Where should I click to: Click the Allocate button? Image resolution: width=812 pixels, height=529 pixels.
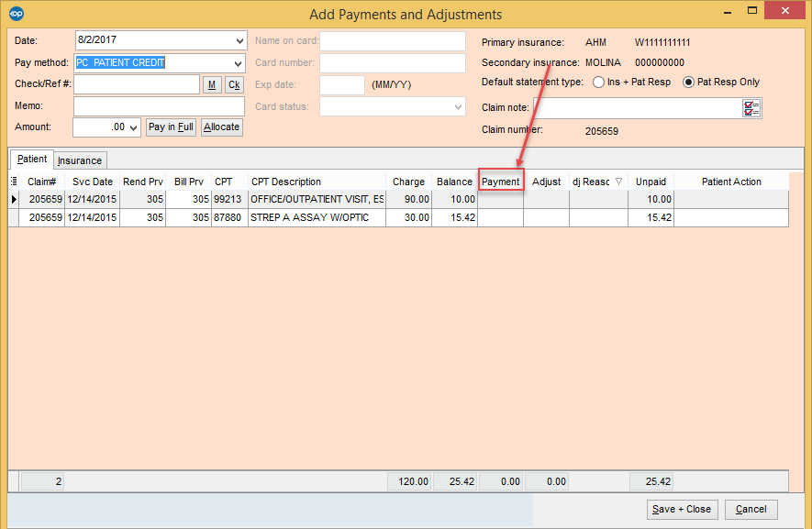[222, 127]
